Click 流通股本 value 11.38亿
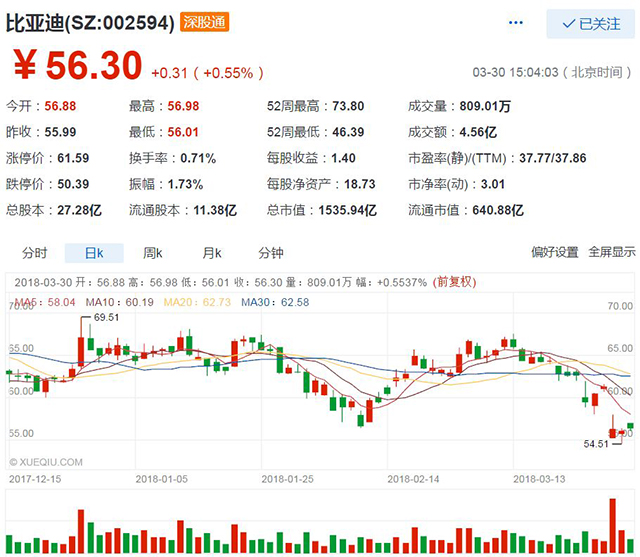This screenshot has height=557, width=640. click(215, 211)
